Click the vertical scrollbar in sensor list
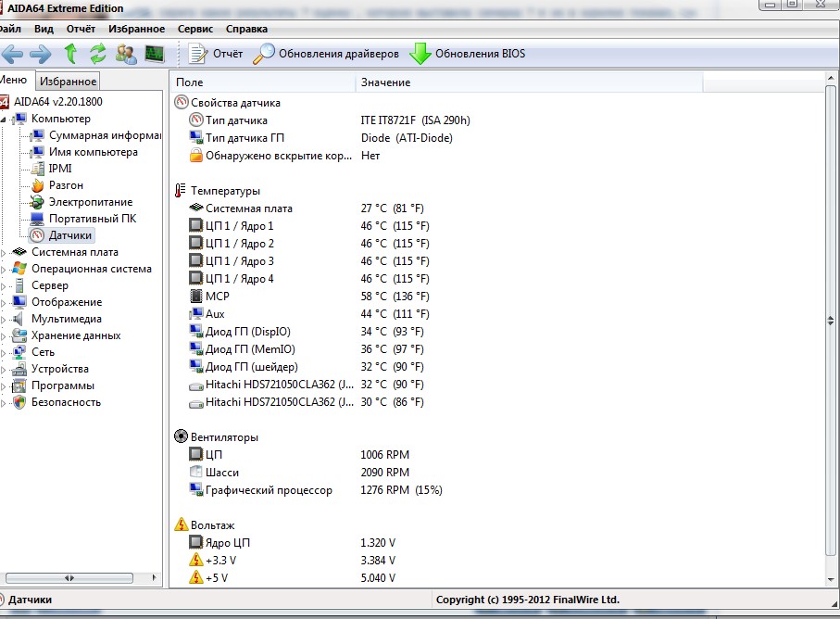 [831, 322]
